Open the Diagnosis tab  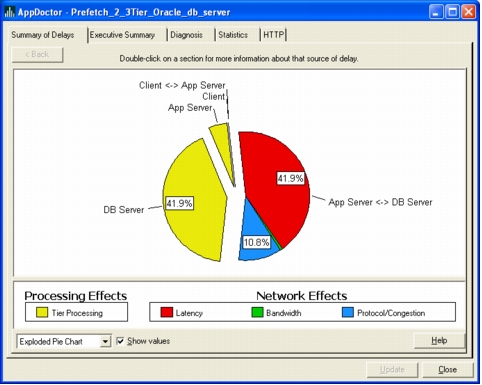click(x=186, y=35)
